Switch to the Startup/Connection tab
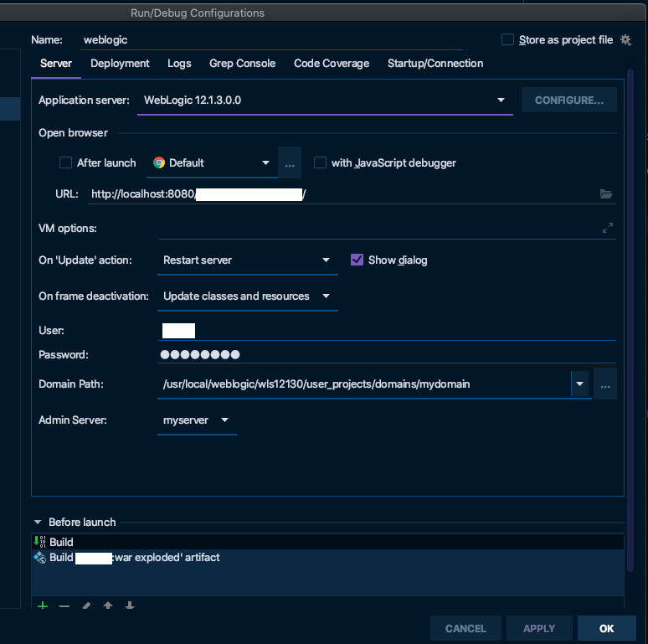648x644 pixels. pos(435,64)
